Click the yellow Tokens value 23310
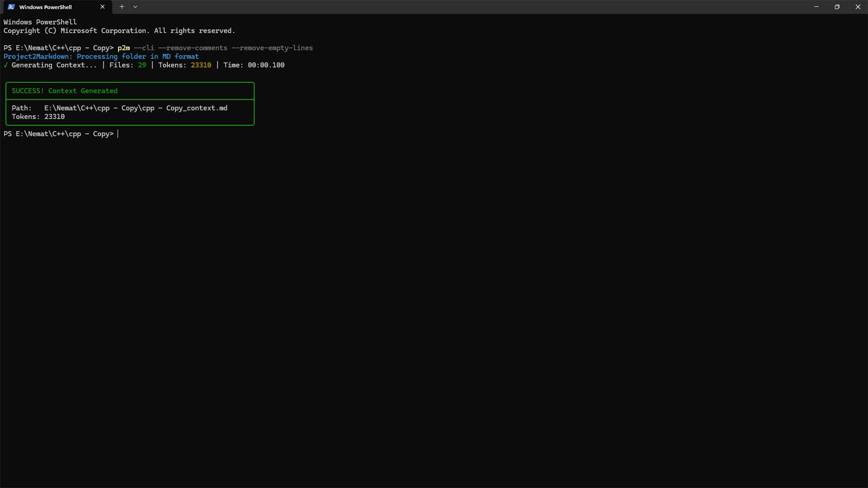 pos(201,65)
